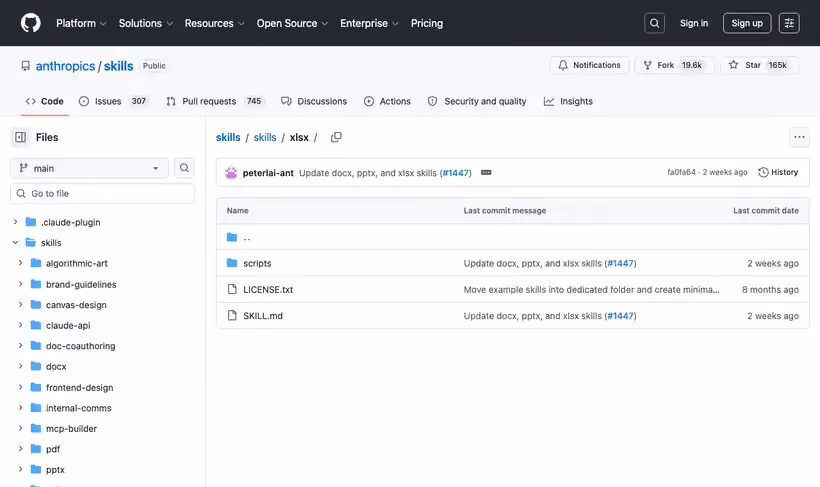Image resolution: width=820 pixels, height=487 pixels.
Task: Switch to the Code tab
Action: click(44, 101)
